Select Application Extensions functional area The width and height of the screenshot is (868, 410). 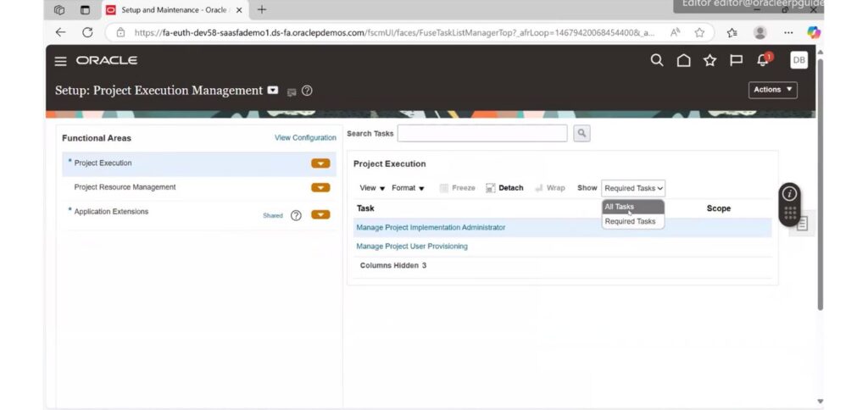pyautogui.click(x=198, y=214)
